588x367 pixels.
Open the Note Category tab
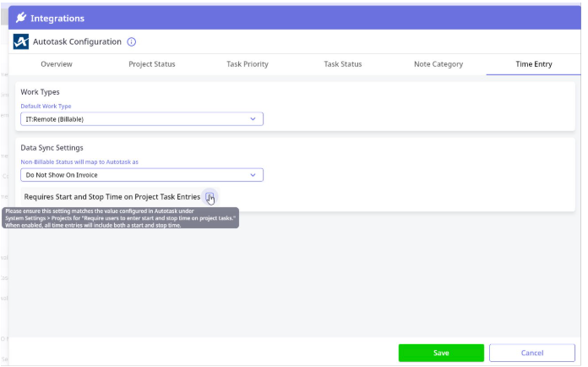438,64
